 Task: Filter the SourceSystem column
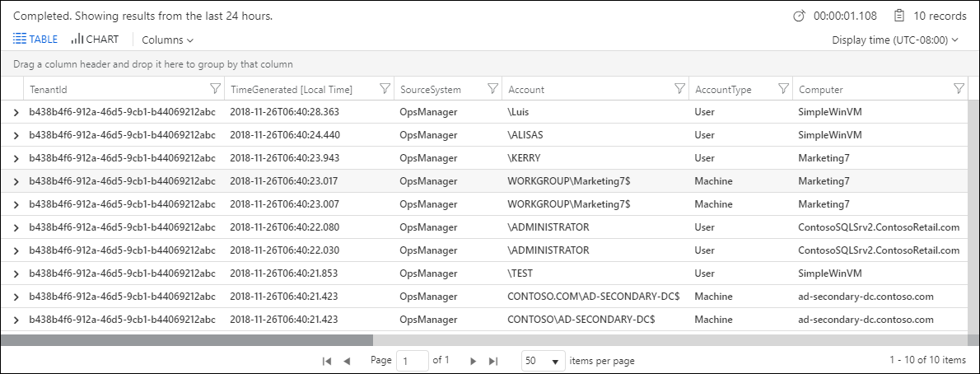click(x=492, y=89)
